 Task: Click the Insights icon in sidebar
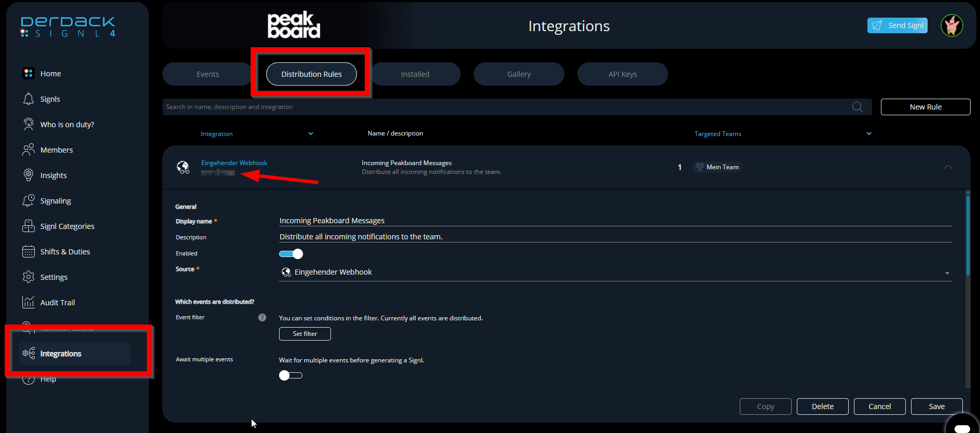pos(29,175)
